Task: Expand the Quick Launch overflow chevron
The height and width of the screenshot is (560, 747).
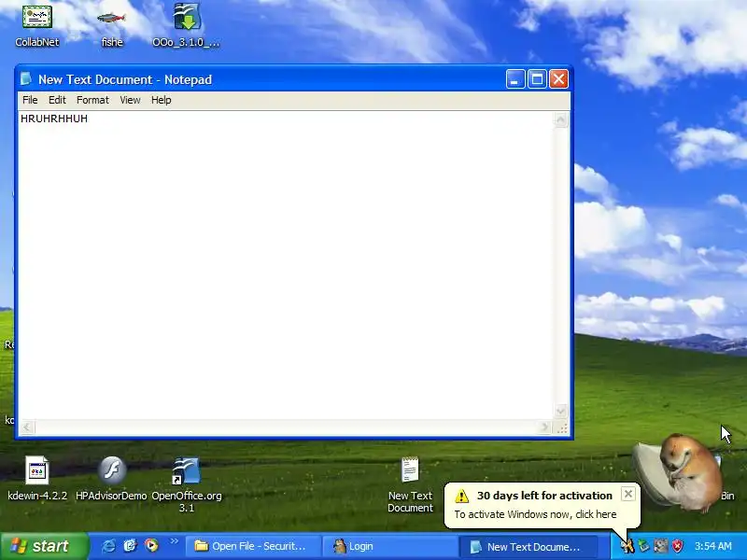Action: coord(174,541)
